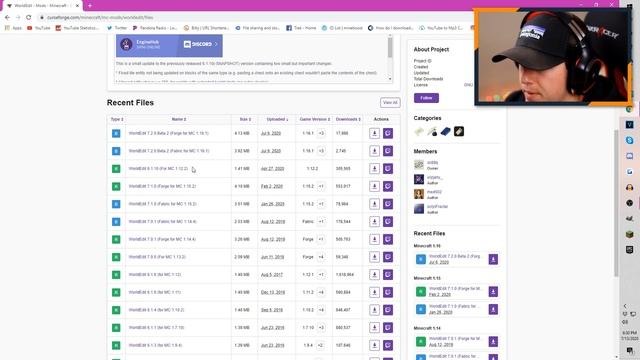
Task: Install WorldEdit 6.1.10 for MC 1.12.2 via Twitch
Action: (388, 169)
